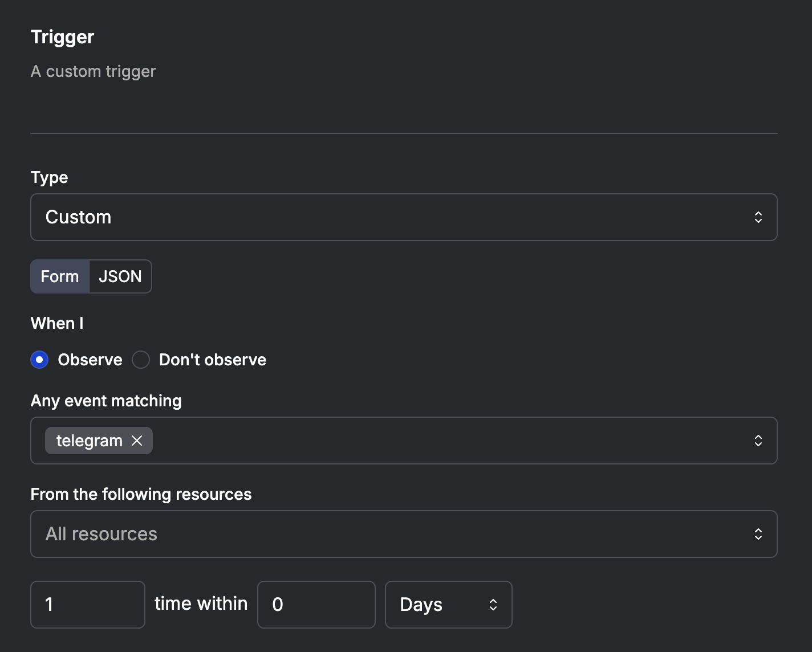
Task: Click the "Don't observe" label text
Action: pos(212,360)
